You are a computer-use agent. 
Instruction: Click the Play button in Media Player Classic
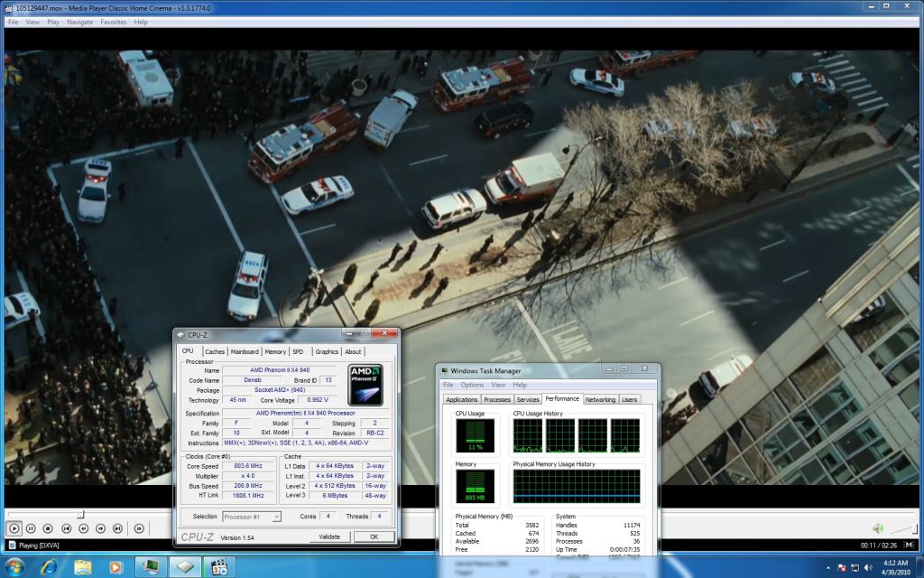click(x=14, y=528)
